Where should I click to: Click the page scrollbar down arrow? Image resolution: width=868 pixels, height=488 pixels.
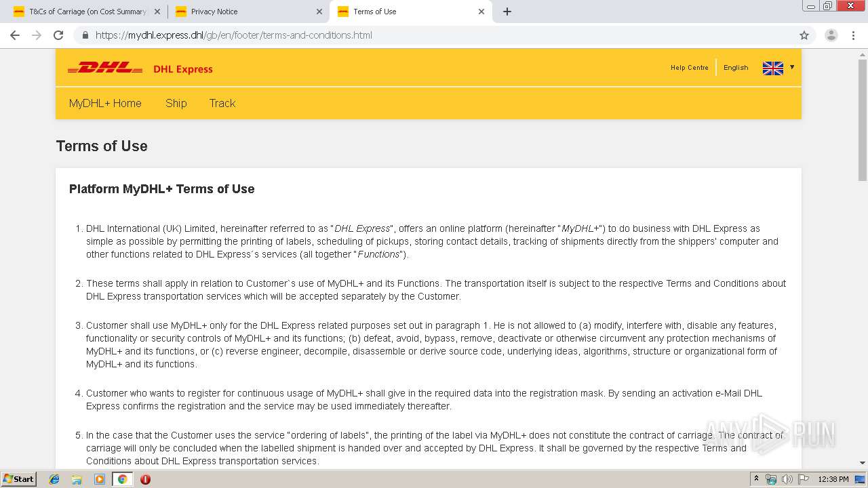[863, 463]
